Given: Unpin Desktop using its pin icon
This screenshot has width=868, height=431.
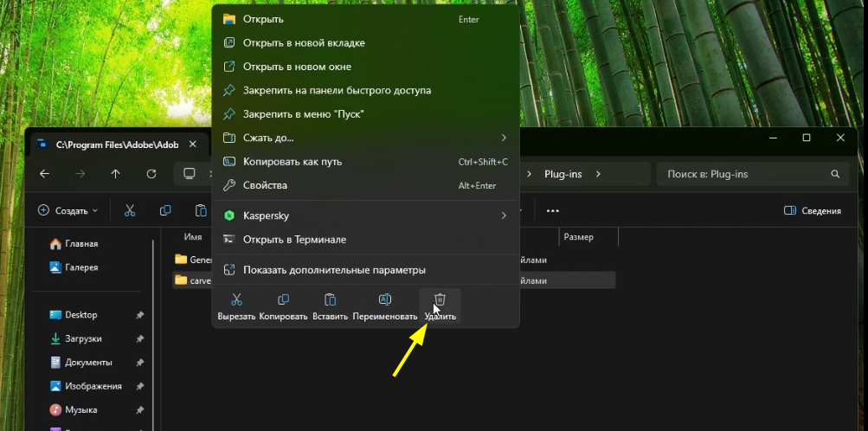Looking at the screenshot, I should point(140,315).
